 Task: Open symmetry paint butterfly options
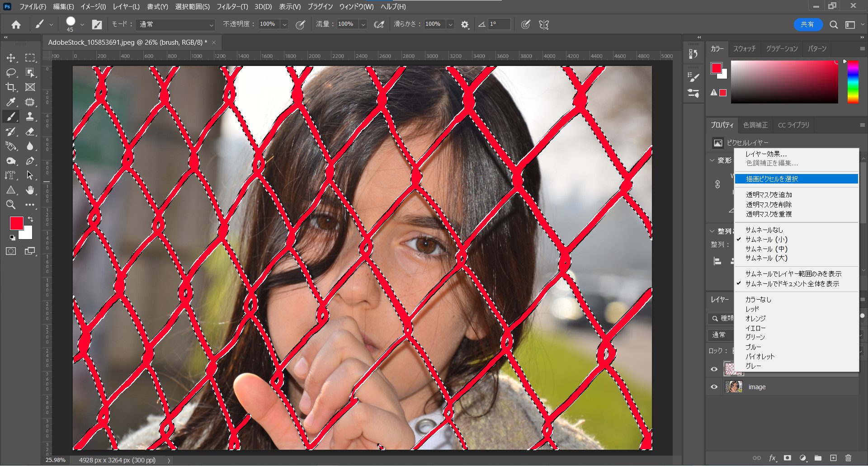tap(544, 24)
